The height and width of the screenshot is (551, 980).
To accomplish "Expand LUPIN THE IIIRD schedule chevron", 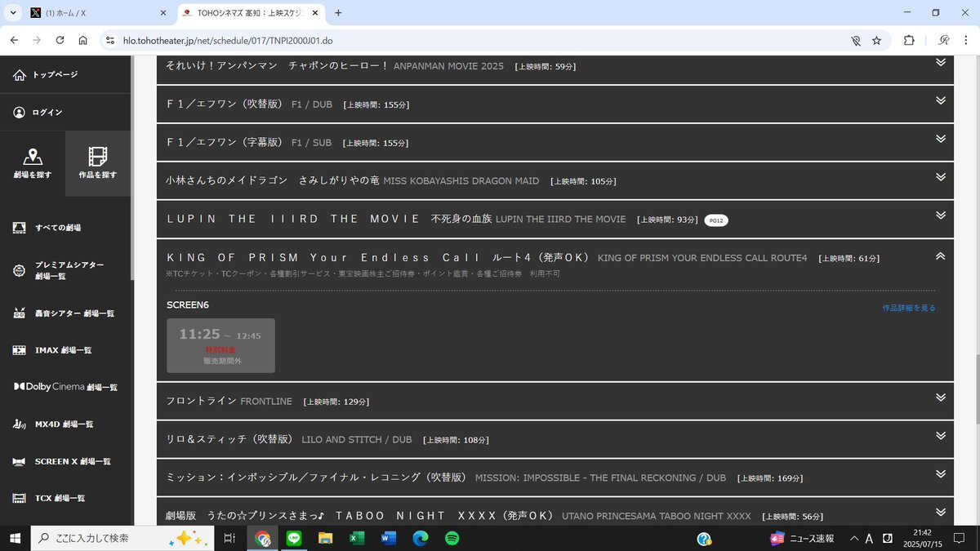I will (940, 215).
